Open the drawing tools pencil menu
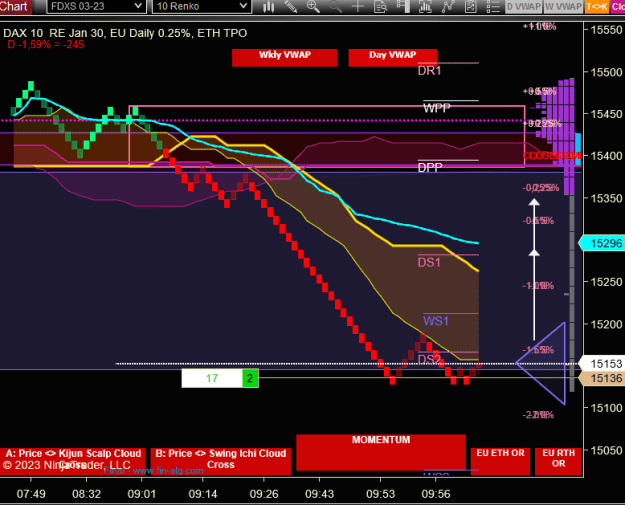The width and height of the screenshot is (625, 505). click(291, 6)
